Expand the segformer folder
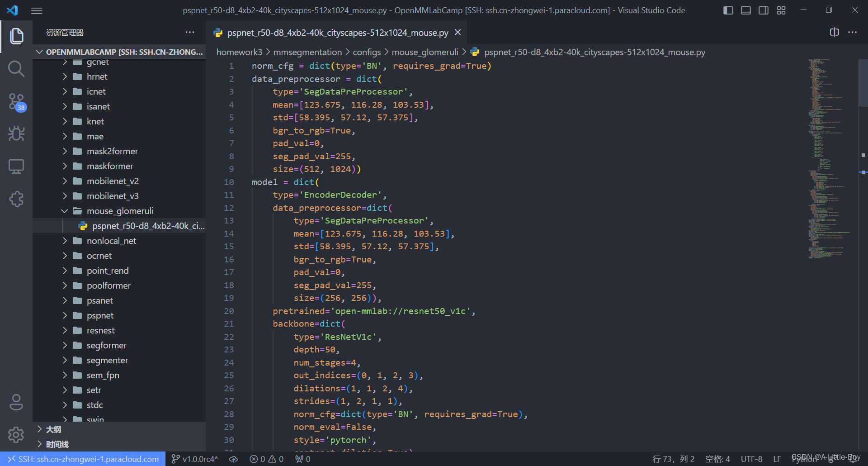 tap(120, 345)
